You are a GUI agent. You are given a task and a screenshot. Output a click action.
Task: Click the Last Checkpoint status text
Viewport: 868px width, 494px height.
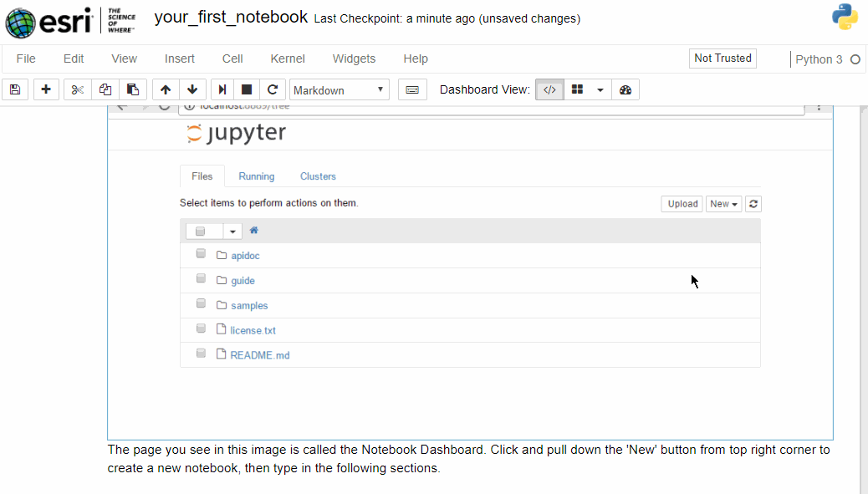coord(447,18)
